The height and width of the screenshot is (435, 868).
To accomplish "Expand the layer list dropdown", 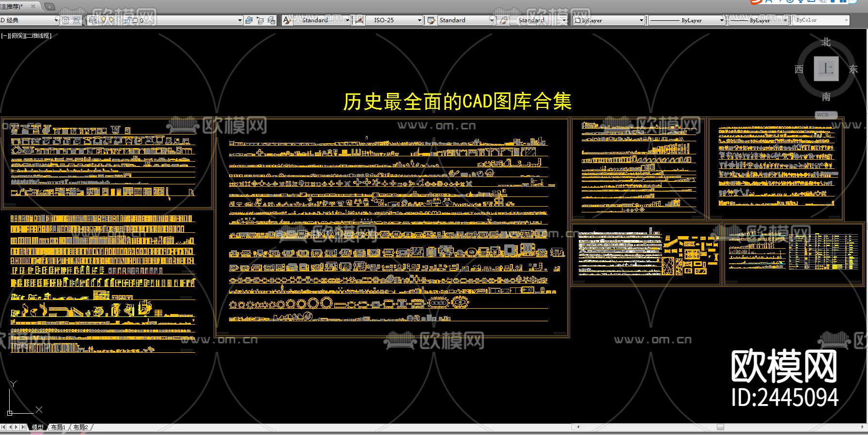I will click(240, 20).
